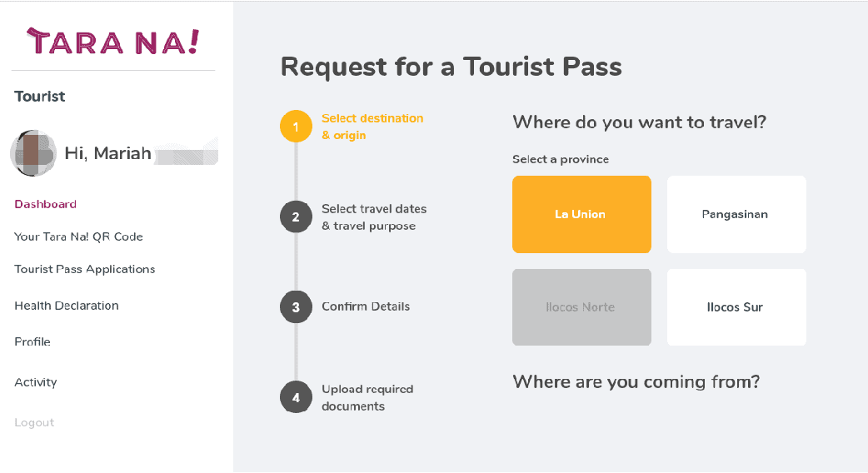Screen dimensions: 868x473
Task: Go to Tourist Pass Applications
Action: click(85, 269)
